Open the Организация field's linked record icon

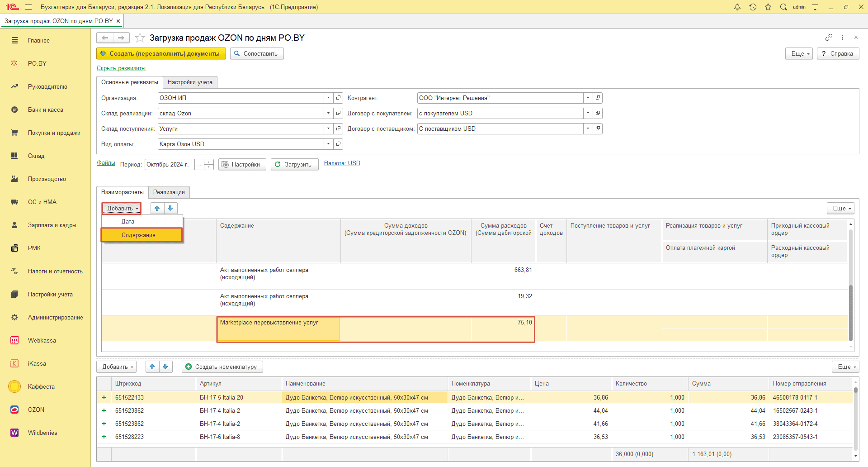[338, 98]
